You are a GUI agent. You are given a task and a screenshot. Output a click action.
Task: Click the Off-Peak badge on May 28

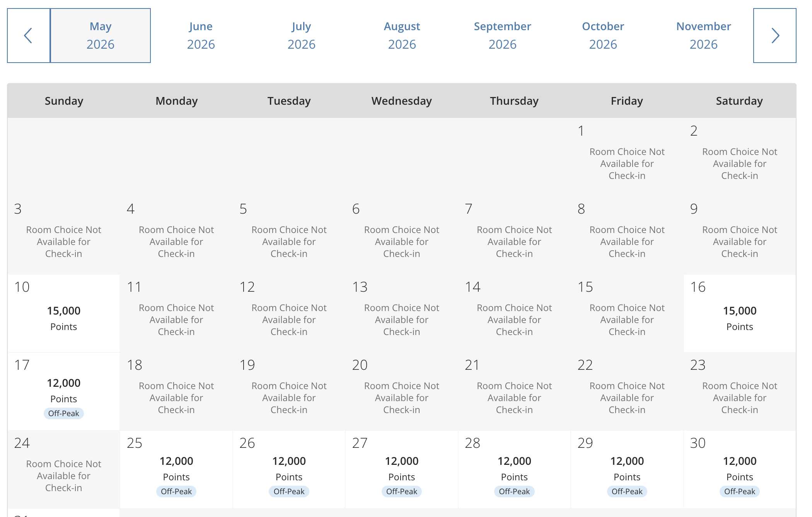coord(514,491)
